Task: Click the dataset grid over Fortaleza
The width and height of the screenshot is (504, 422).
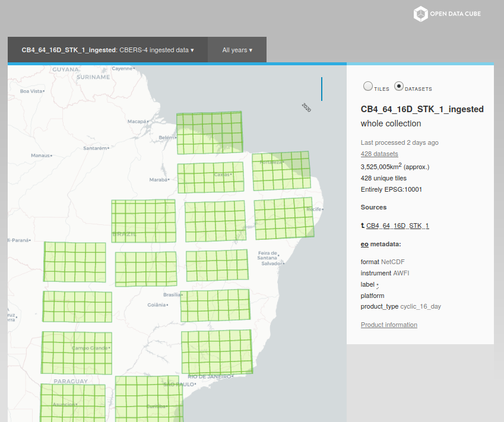Action: coord(281,171)
